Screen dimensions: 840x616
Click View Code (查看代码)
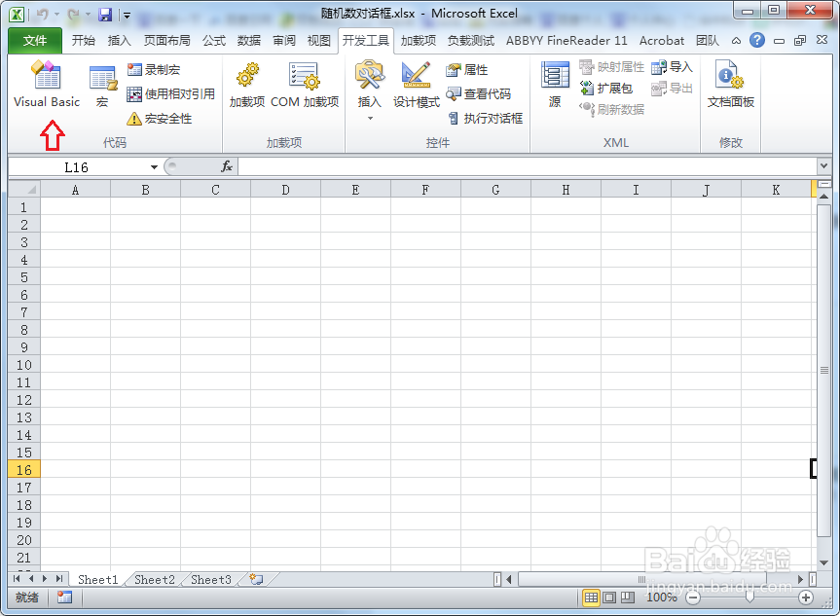click(x=478, y=94)
